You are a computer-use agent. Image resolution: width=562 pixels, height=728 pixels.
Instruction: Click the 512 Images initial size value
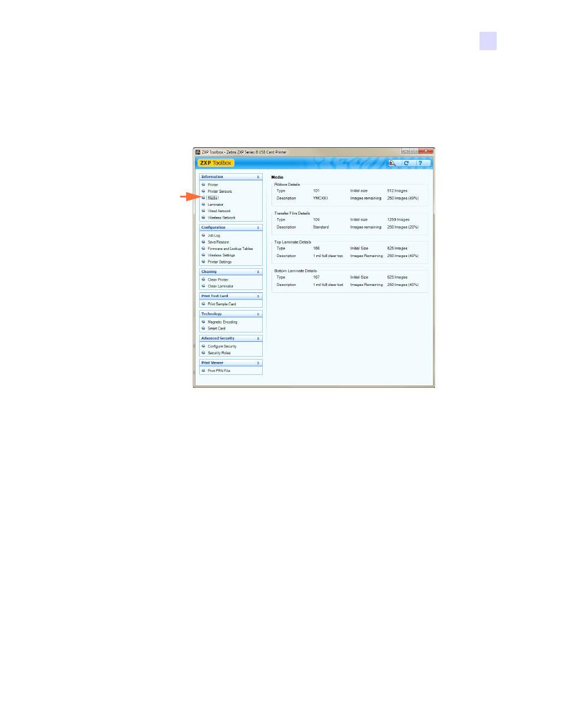point(397,191)
